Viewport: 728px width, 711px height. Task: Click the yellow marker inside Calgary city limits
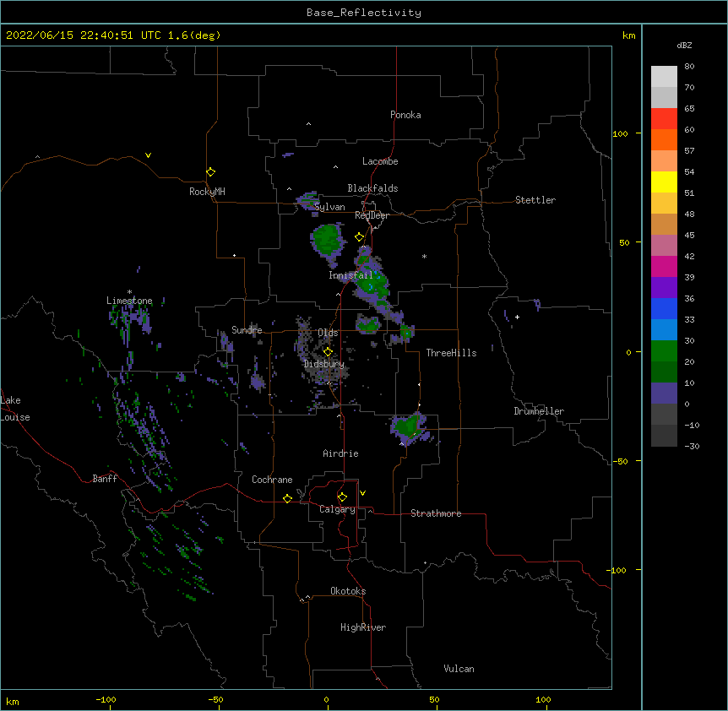point(342,497)
